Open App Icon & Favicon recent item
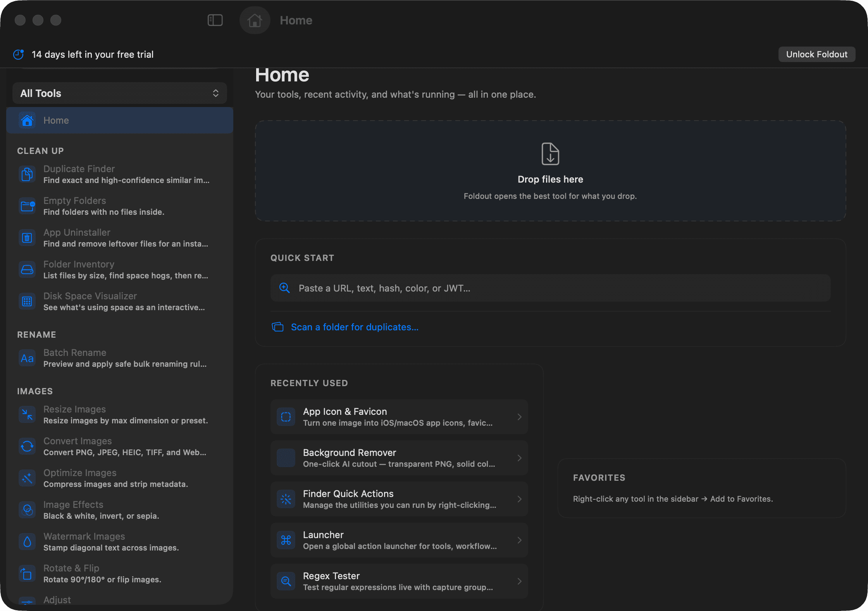 tap(399, 417)
